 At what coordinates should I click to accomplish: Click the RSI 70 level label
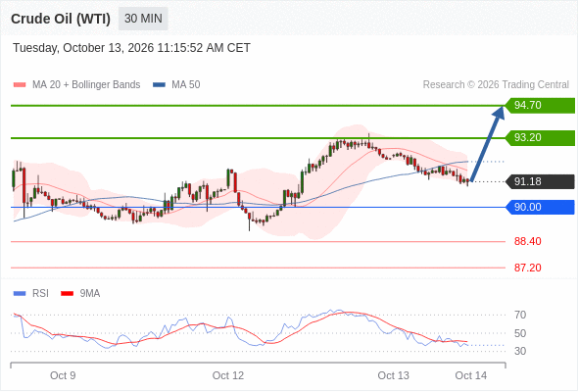520,315
